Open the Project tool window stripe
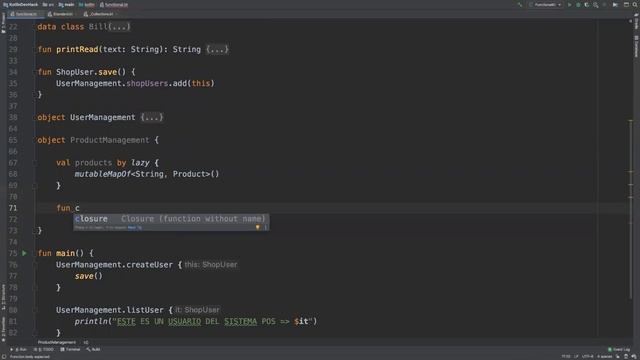 pyautogui.click(x=3, y=22)
